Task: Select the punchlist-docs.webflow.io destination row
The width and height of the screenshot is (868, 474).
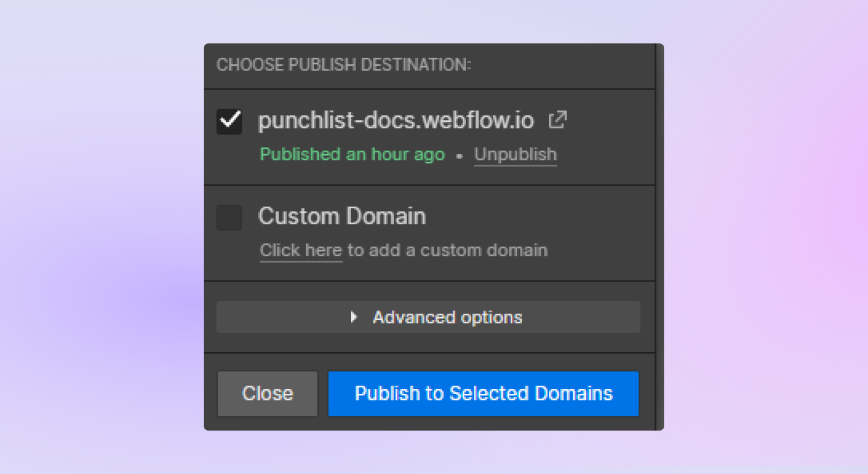Action: 396,120
